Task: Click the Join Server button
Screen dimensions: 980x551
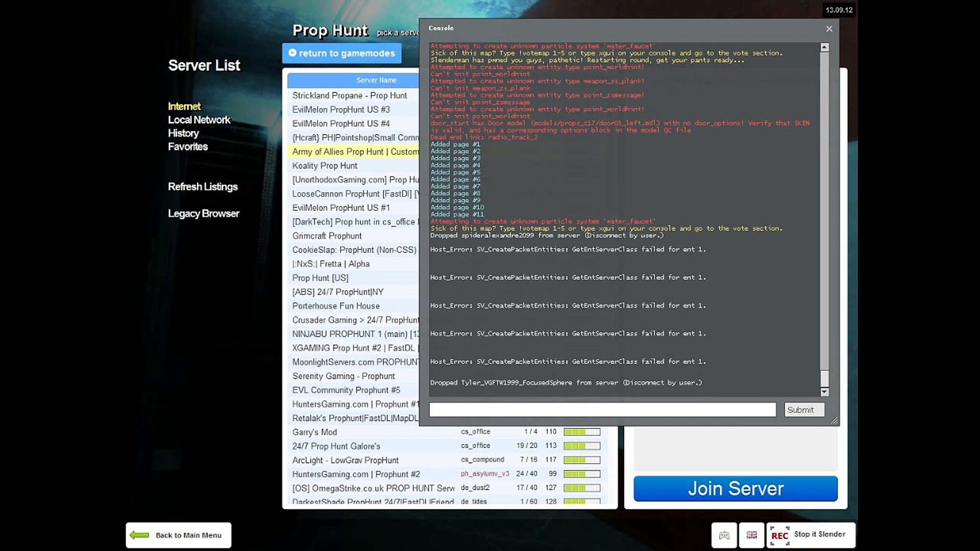Action: click(735, 489)
